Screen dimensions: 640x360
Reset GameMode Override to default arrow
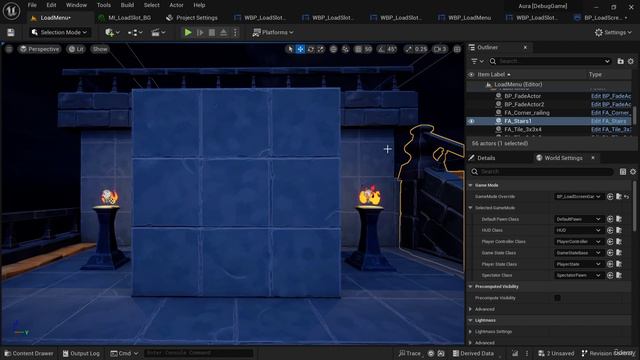click(627, 197)
